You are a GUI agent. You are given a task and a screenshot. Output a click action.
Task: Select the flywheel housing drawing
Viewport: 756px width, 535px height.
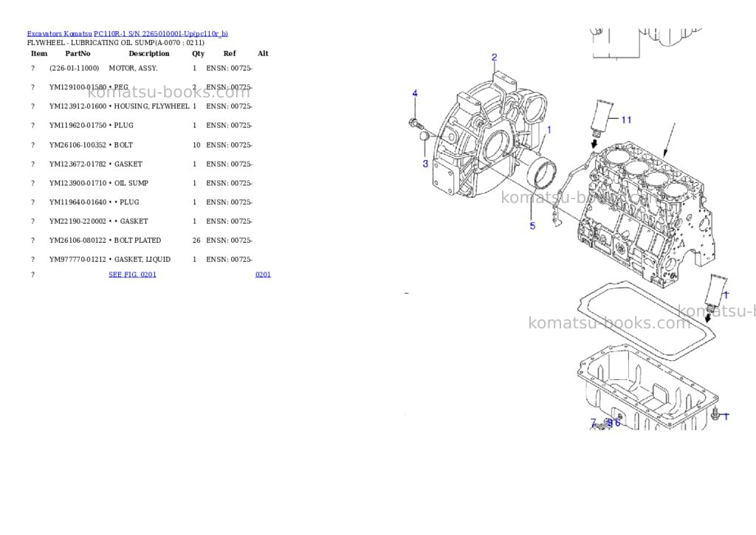tap(489, 135)
